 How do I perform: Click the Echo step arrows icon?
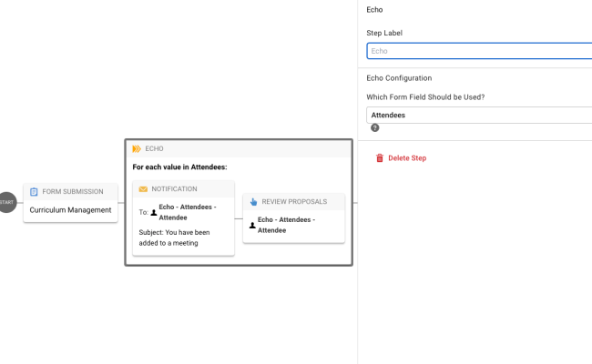[137, 149]
